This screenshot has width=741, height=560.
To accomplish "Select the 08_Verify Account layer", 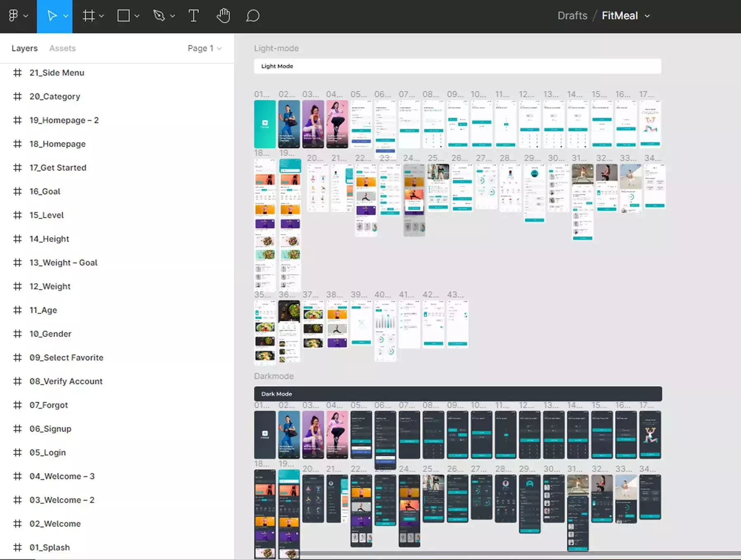I will 117,381.
